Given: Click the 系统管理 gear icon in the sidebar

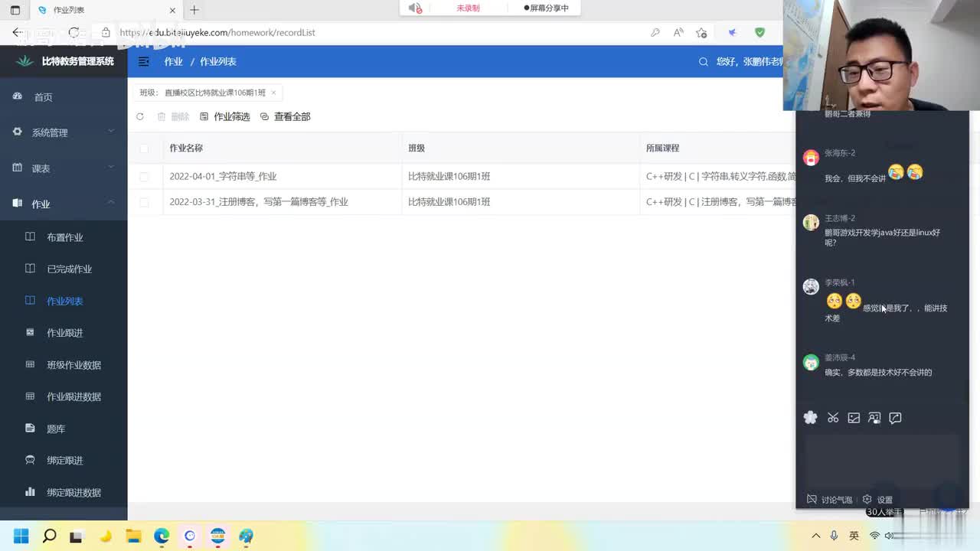Looking at the screenshot, I should click(18, 132).
